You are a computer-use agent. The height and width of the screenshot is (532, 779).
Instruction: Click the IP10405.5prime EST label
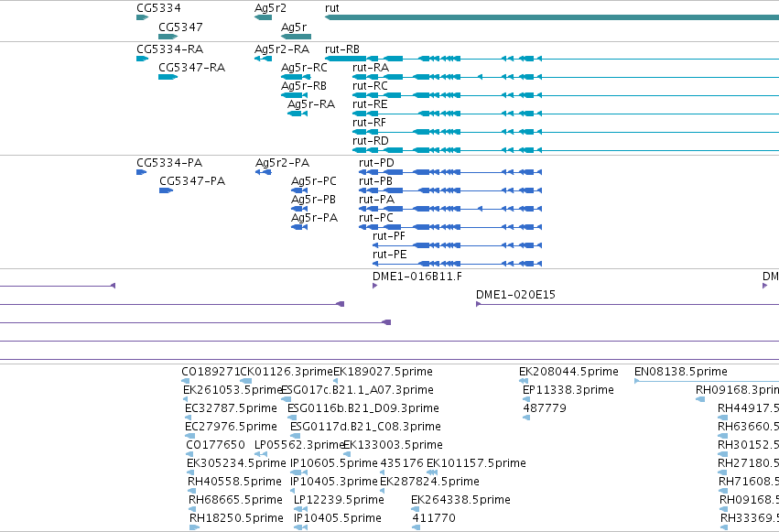338,519
